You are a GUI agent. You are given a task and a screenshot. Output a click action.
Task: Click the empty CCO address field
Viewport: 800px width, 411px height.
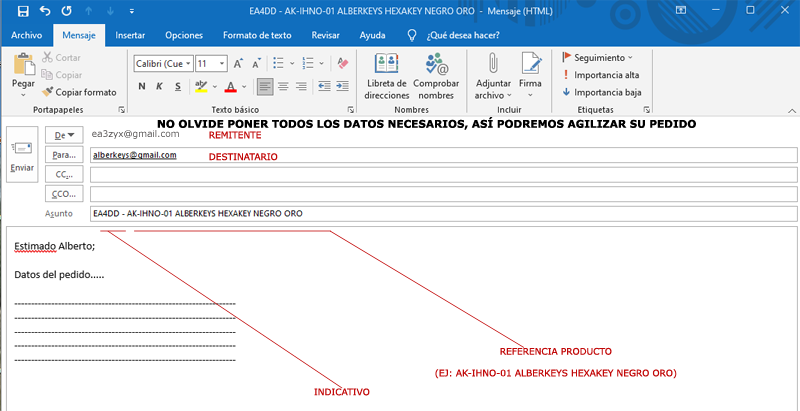444,194
